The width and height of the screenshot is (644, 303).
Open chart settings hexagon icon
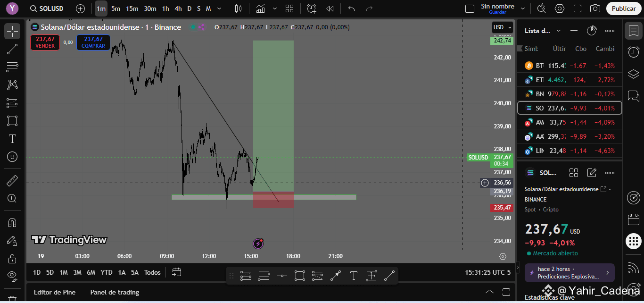coord(560,8)
